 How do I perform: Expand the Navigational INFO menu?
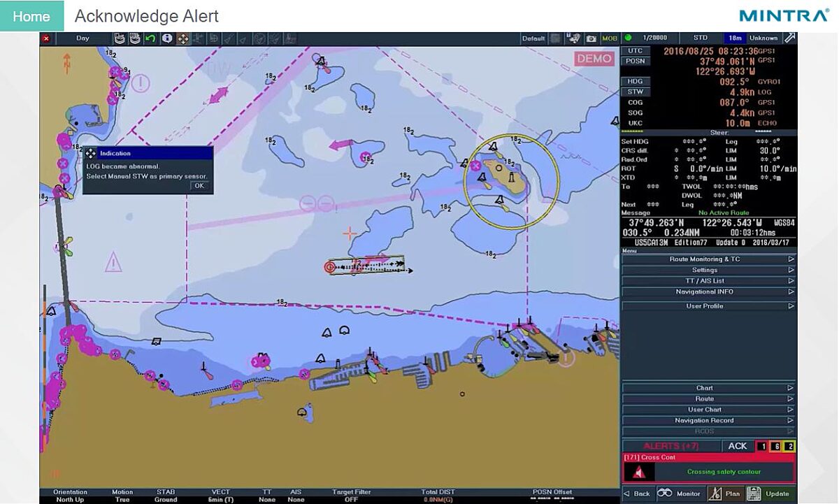pos(708,291)
